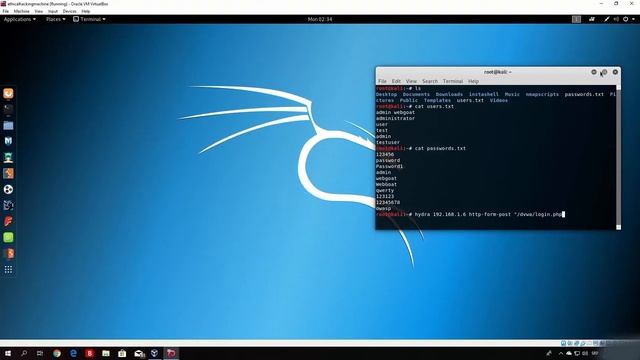This screenshot has width=640, height=360.
Task: Open the Applications menu in Kali top bar
Action: coord(20,19)
